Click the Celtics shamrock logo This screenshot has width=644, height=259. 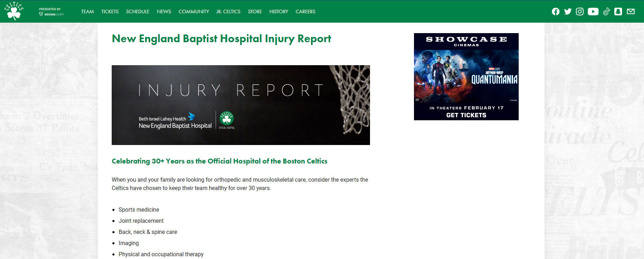[14, 11]
